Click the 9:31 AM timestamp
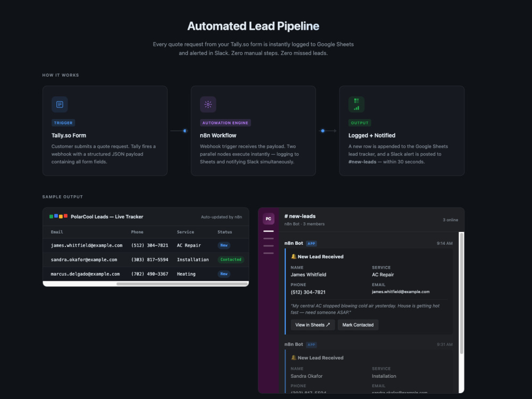532x399 pixels. pos(444,344)
